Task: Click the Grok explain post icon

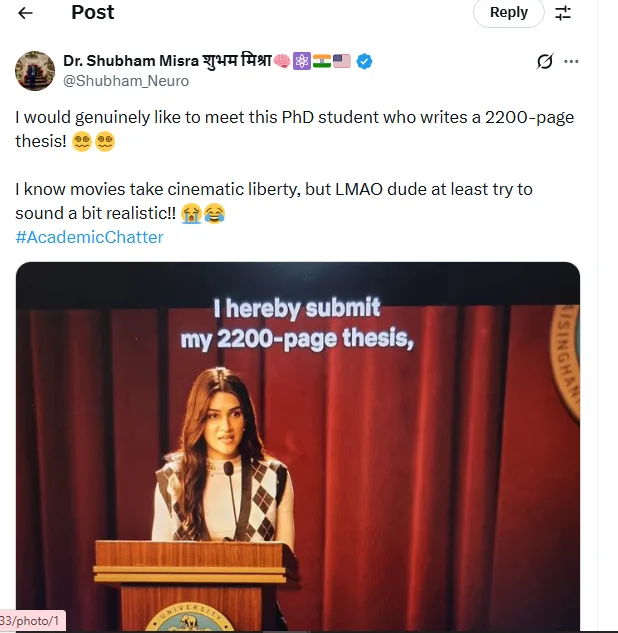Action: tap(544, 61)
